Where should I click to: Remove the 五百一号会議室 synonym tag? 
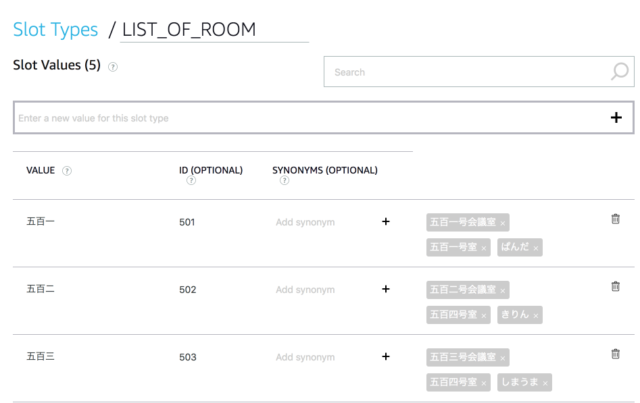pyautogui.click(x=502, y=223)
